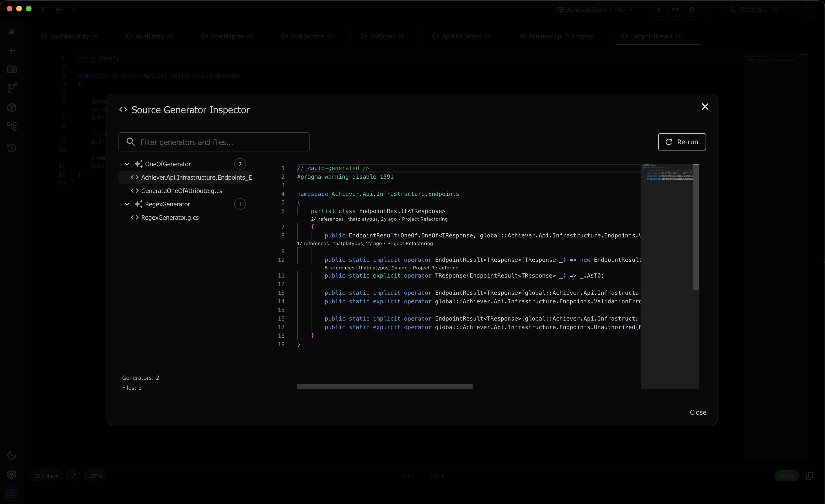Click the Generators: 2 summary text
Viewport: 825px width, 504px height.
(x=141, y=378)
